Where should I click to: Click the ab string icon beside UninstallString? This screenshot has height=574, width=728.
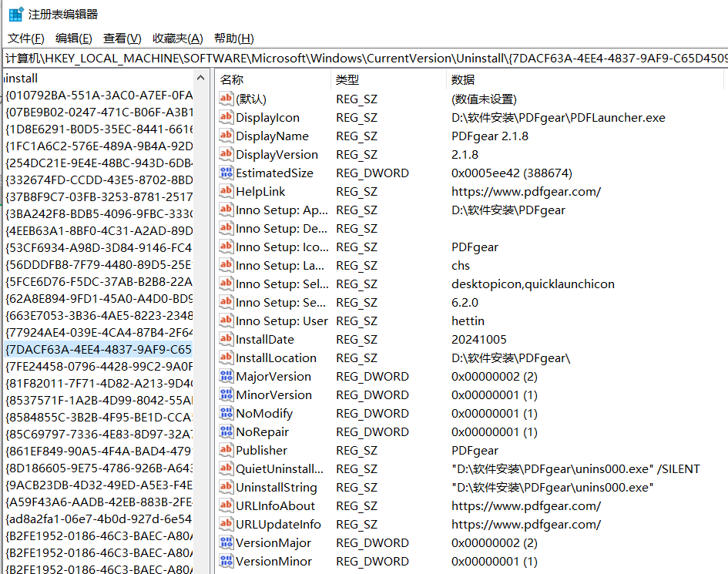226,487
